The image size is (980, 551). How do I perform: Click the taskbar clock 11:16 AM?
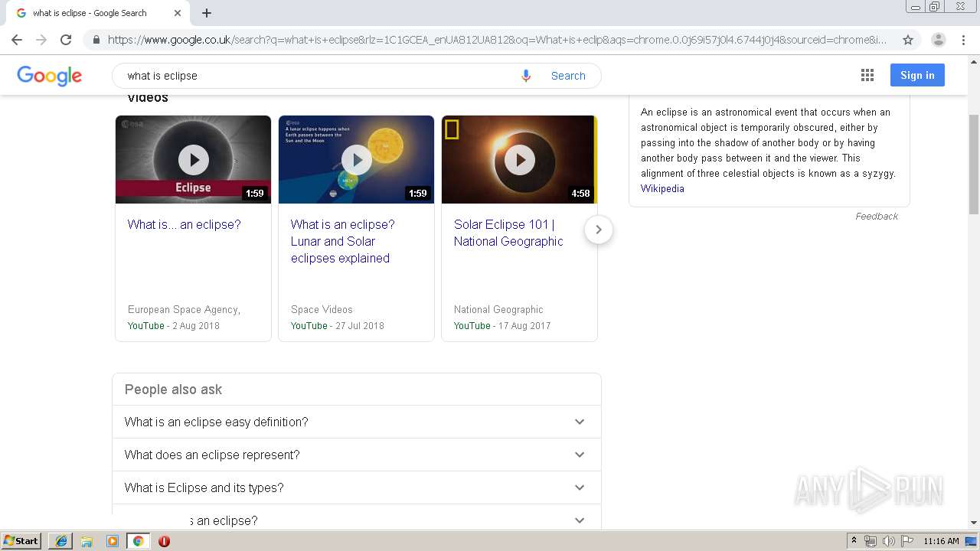pos(941,541)
